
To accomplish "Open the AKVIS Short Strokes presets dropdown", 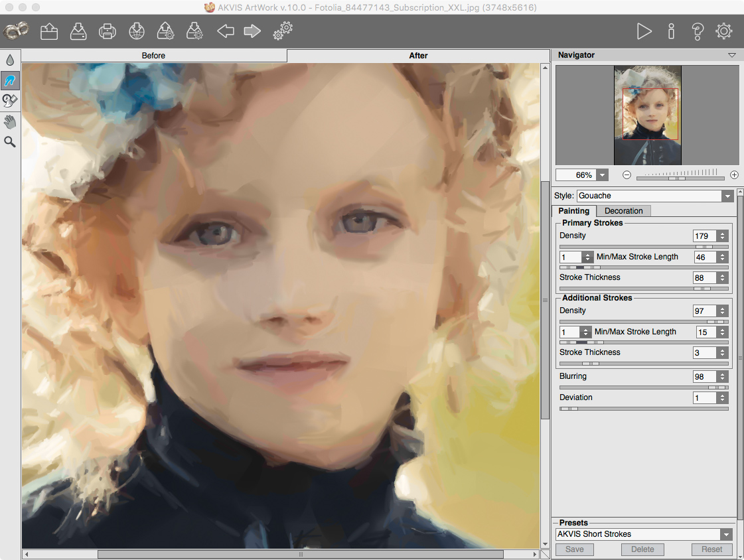I will (x=726, y=534).
